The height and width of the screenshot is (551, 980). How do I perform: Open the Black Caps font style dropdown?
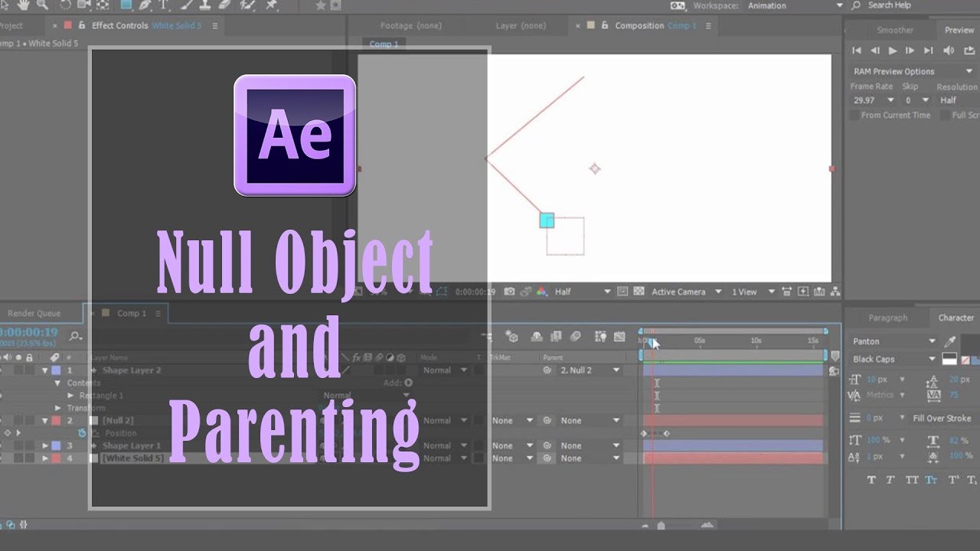click(x=894, y=359)
